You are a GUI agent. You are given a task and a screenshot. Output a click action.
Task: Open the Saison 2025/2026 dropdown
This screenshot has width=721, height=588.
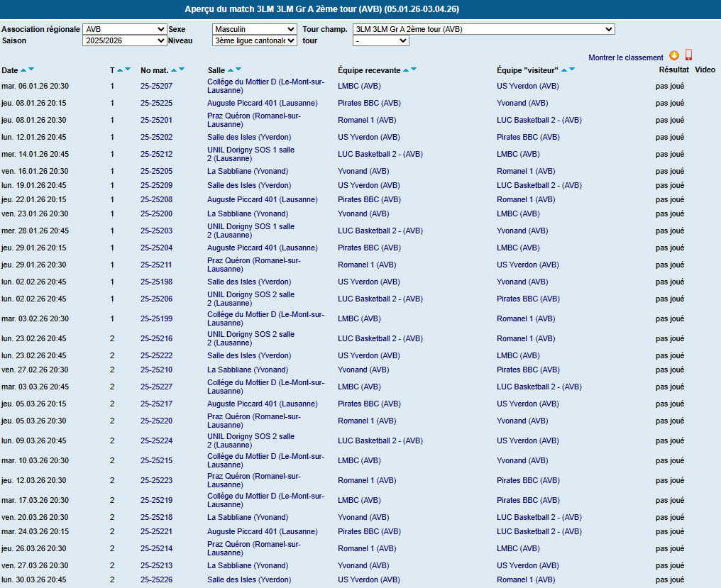coord(125,41)
